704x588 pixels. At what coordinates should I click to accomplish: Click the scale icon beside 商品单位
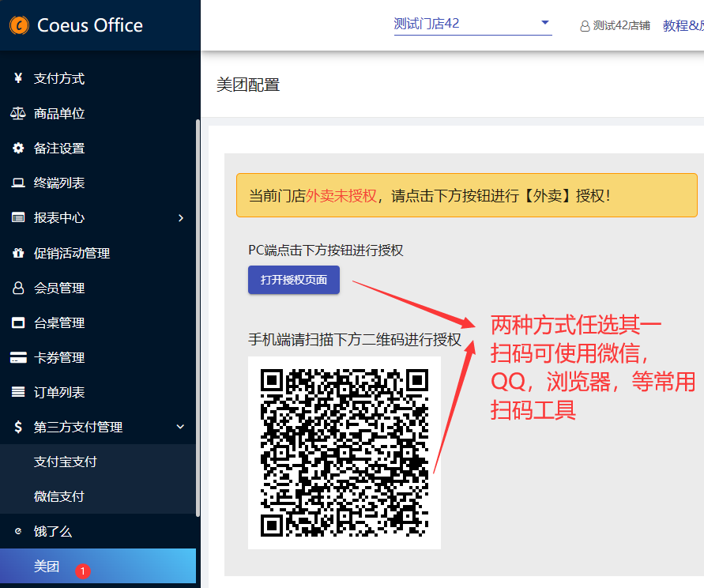point(18,113)
